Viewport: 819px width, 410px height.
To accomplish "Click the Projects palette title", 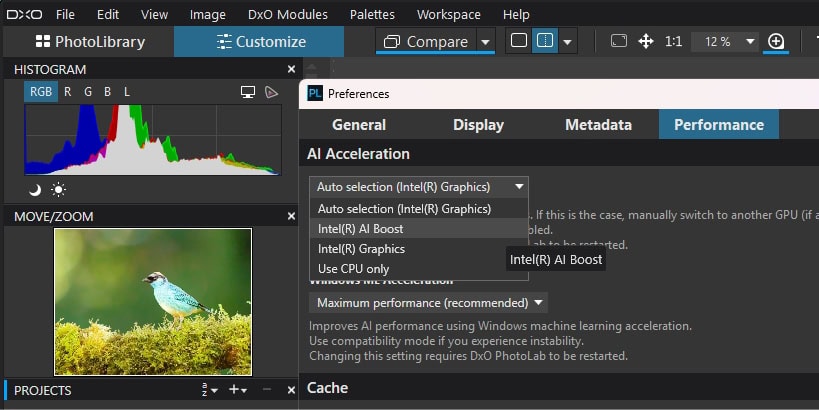I will [43, 390].
